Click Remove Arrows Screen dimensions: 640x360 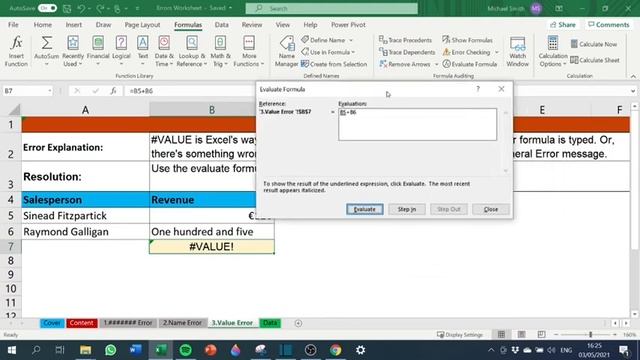(x=405, y=64)
